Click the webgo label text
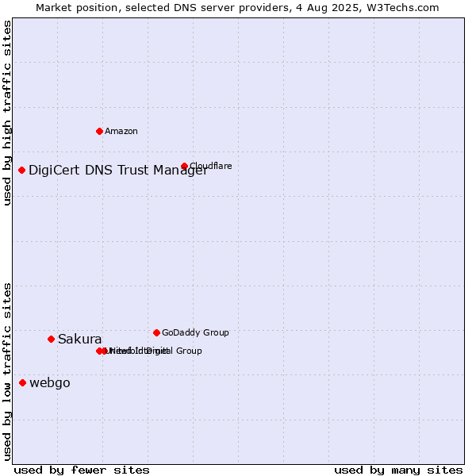This screenshot has width=476, height=476. pos(50,383)
